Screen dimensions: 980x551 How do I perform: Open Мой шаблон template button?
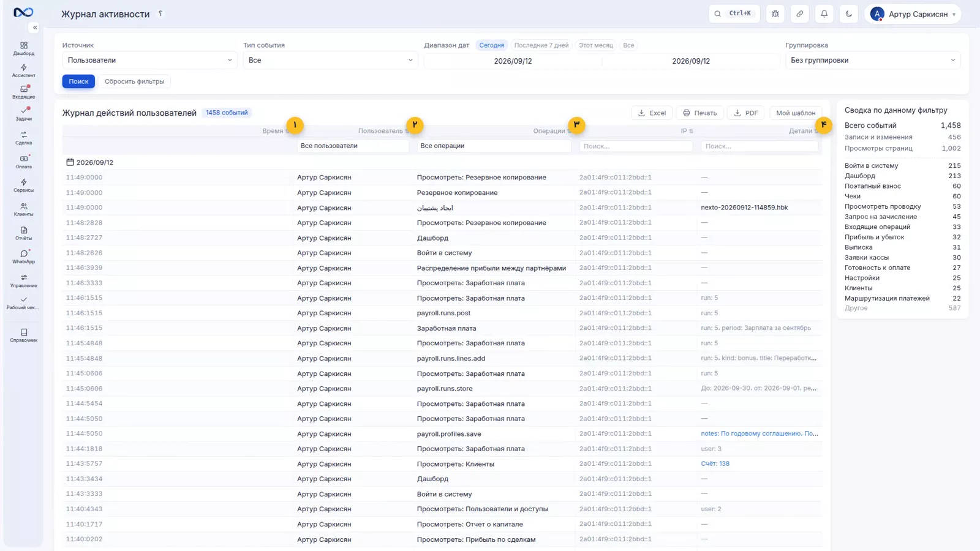tap(796, 113)
